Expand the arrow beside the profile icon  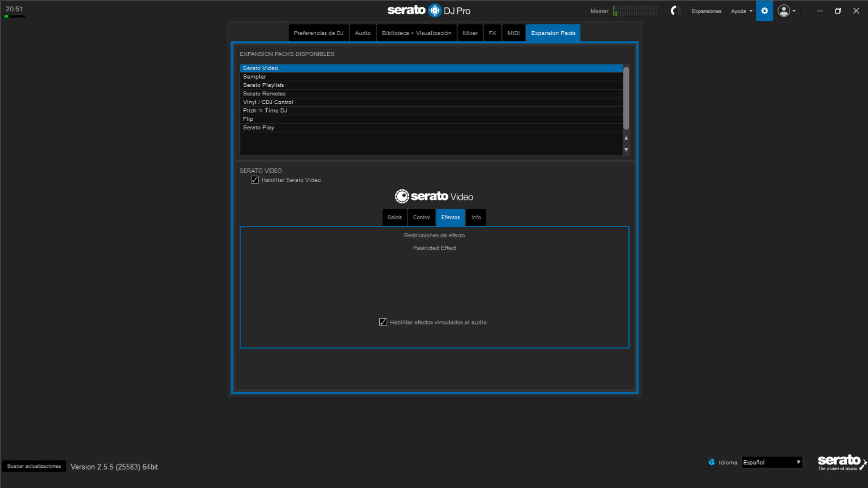(x=794, y=11)
